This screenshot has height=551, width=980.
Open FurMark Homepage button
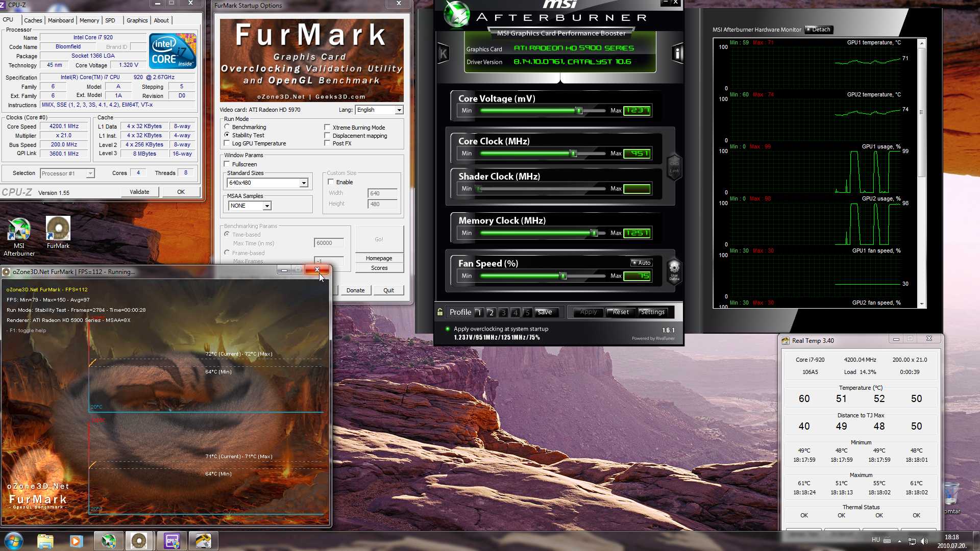click(x=379, y=258)
